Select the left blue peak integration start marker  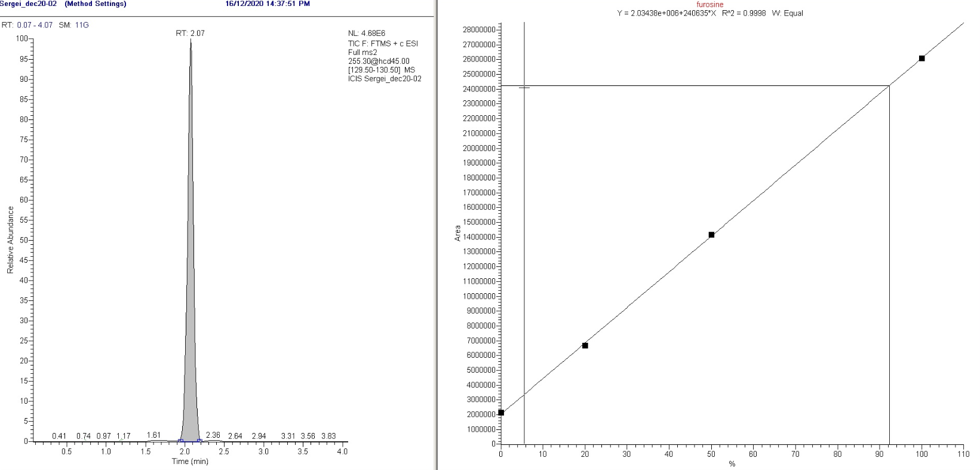tap(180, 441)
